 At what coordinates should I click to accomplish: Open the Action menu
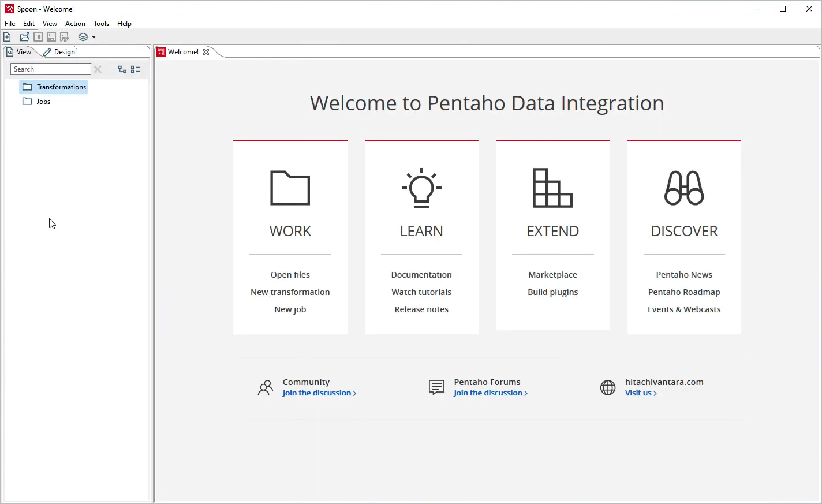[75, 24]
